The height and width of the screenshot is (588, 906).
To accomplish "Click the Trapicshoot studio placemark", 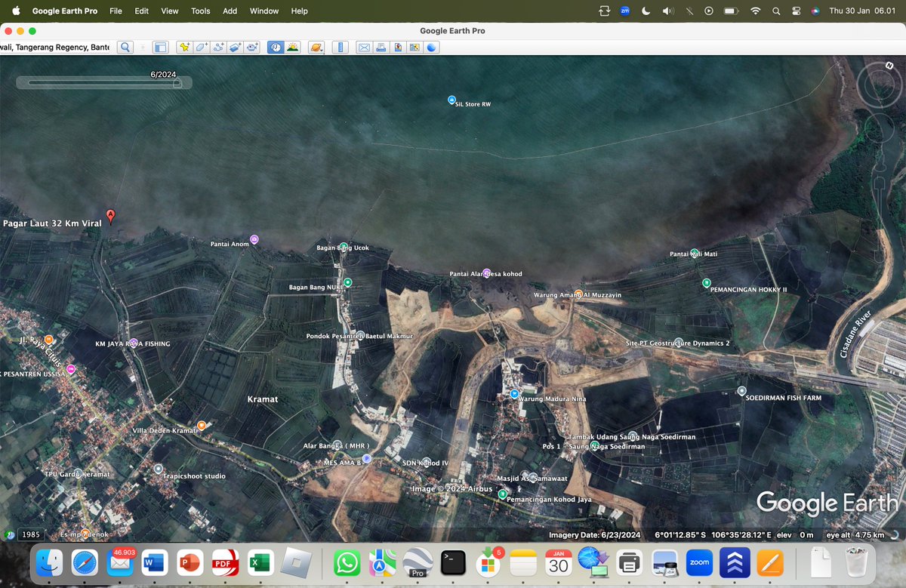I will pyautogui.click(x=159, y=469).
